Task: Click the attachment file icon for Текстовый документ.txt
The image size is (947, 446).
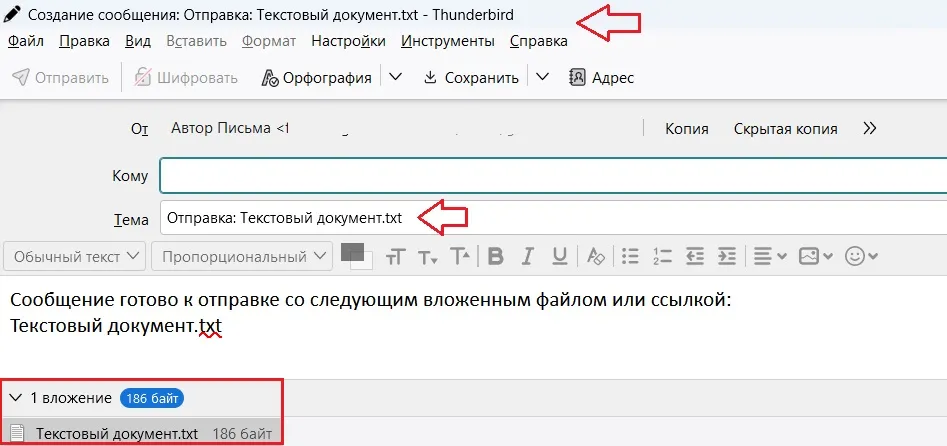Action: click(18, 433)
